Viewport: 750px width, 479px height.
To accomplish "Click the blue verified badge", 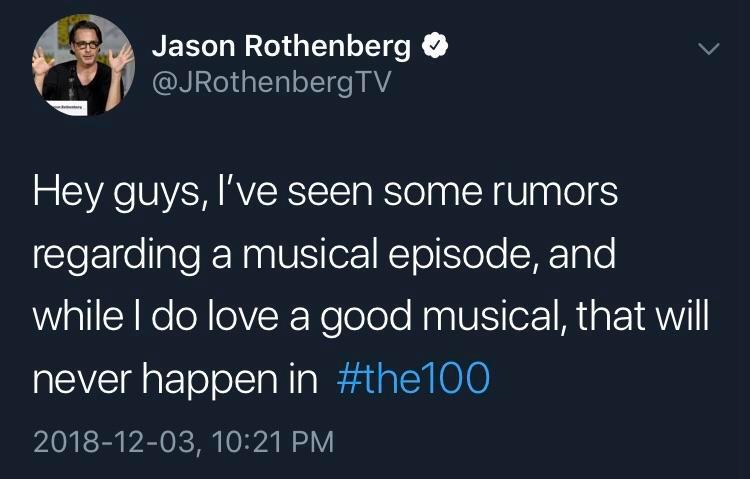I will click(434, 46).
